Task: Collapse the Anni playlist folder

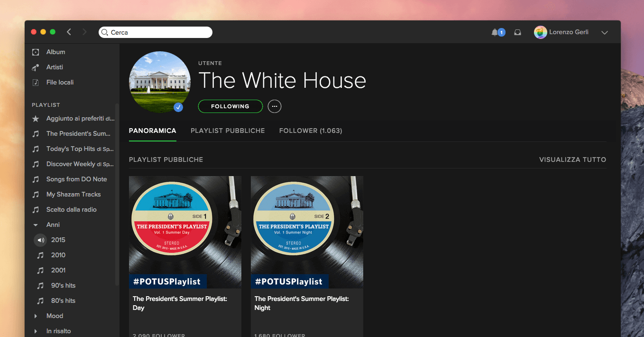Action: pyautogui.click(x=36, y=225)
